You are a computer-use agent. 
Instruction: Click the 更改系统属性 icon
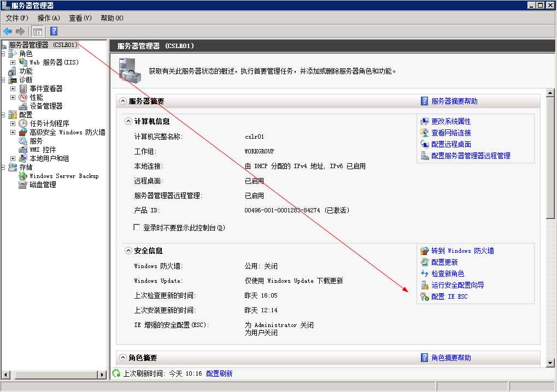coord(425,121)
